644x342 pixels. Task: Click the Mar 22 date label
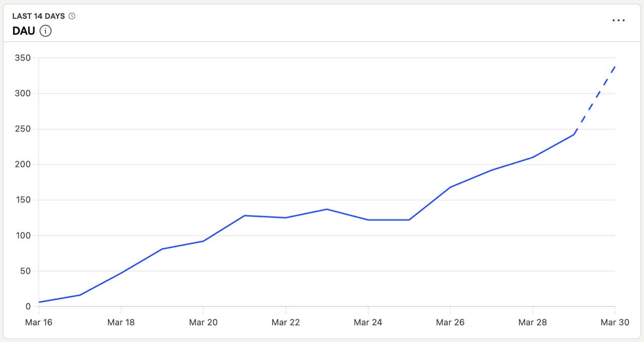pyautogui.click(x=286, y=322)
